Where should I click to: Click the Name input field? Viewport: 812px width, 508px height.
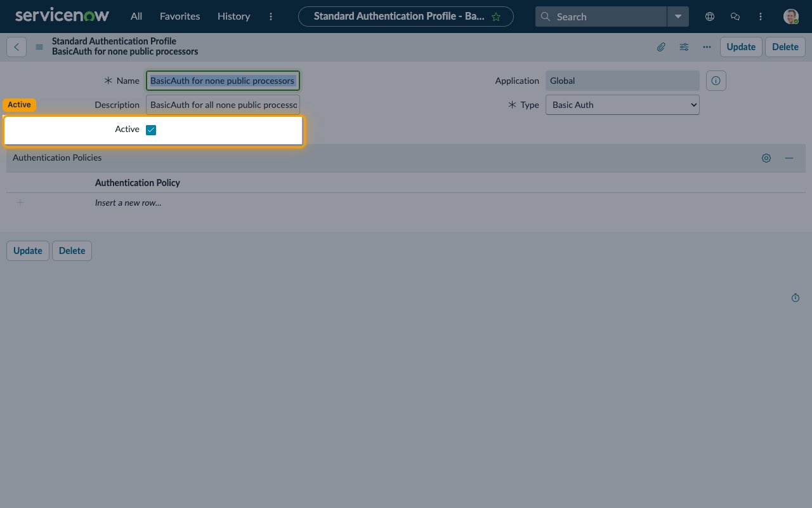click(x=223, y=81)
